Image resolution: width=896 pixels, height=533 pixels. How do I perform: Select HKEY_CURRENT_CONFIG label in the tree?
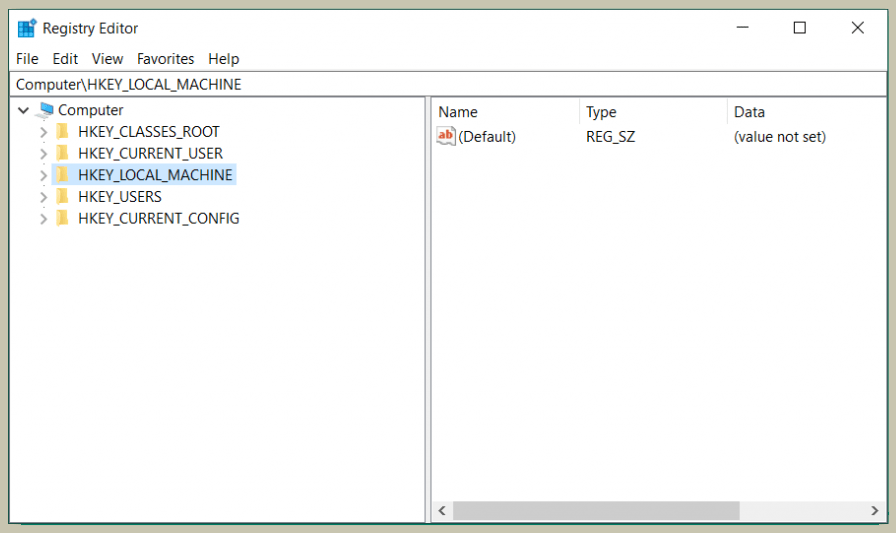click(x=159, y=218)
